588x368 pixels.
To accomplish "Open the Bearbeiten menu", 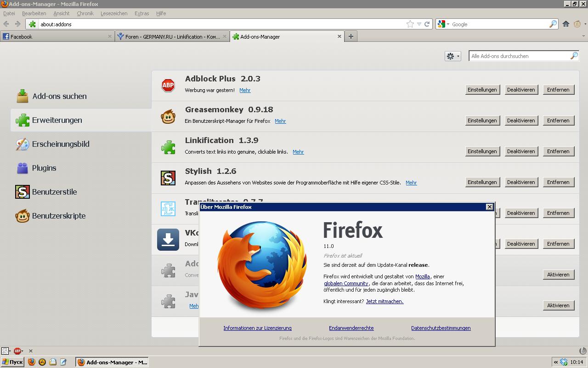I will pyautogui.click(x=34, y=13).
